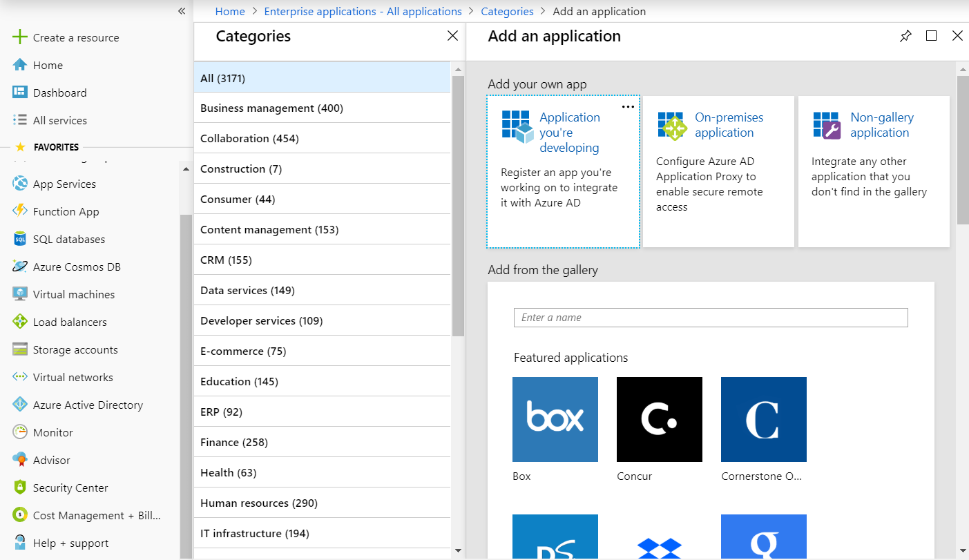Open the Finance (258) category
Viewport: 969px width, 560px height.
pyautogui.click(x=322, y=442)
